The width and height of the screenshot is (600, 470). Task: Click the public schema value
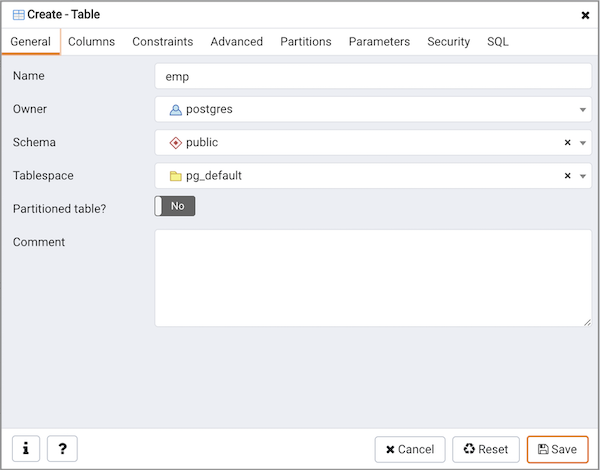coord(202,142)
